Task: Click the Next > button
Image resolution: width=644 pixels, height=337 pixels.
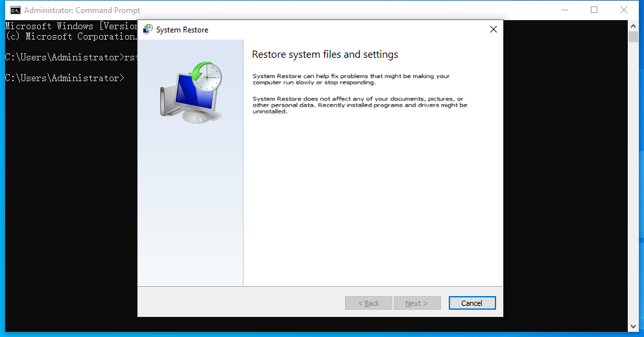Action: click(x=417, y=303)
